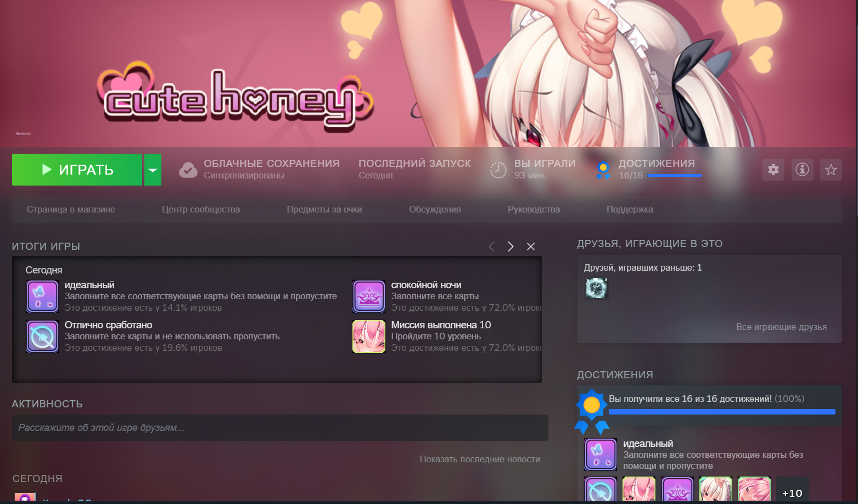Open the Все играющие друзья link

(x=781, y=327)
